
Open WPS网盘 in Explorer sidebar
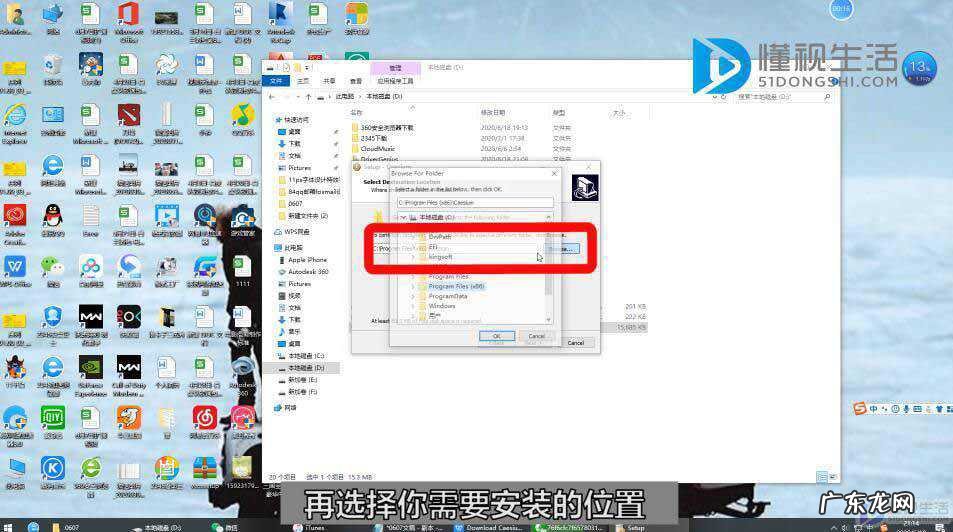pos(292,232)
